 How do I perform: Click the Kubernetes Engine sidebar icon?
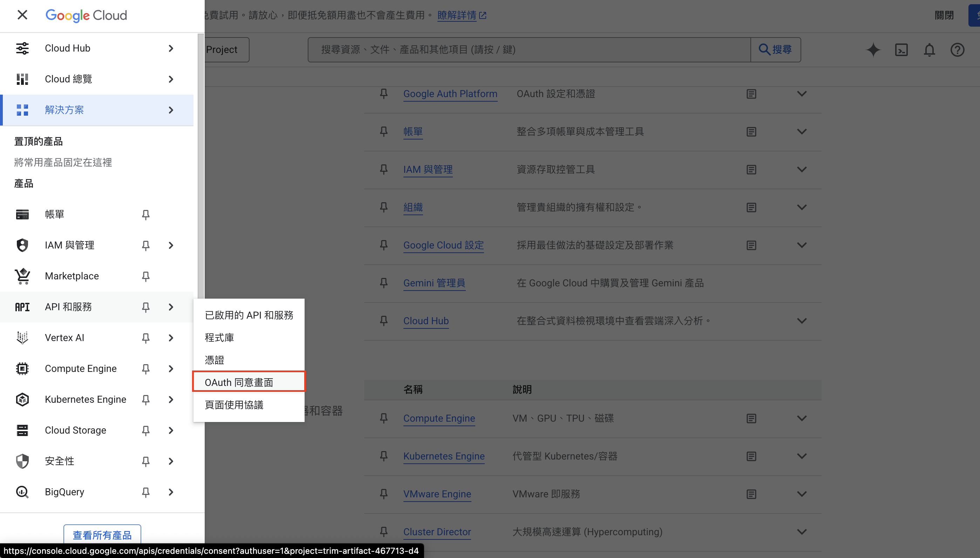(x=22, y=399)
